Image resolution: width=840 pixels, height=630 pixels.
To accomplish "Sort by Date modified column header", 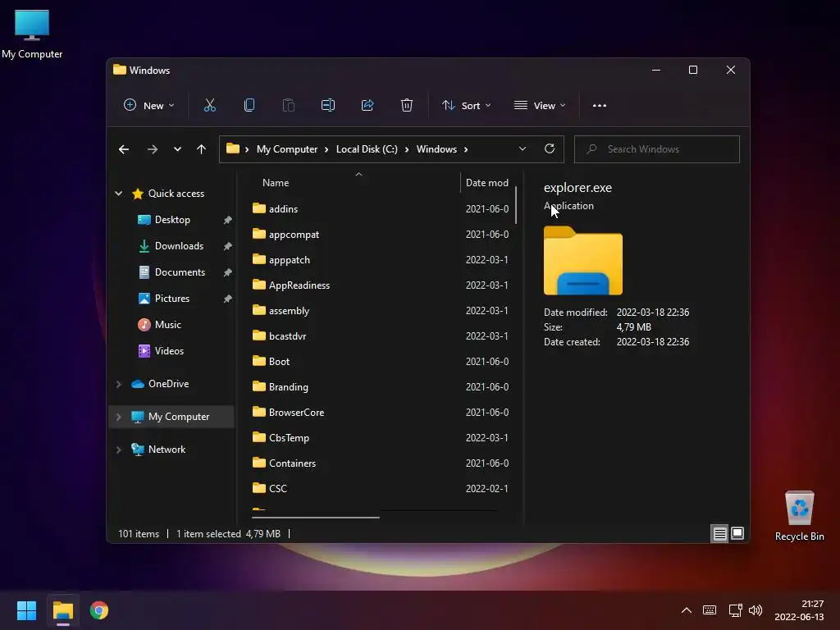I will point(487,183).
